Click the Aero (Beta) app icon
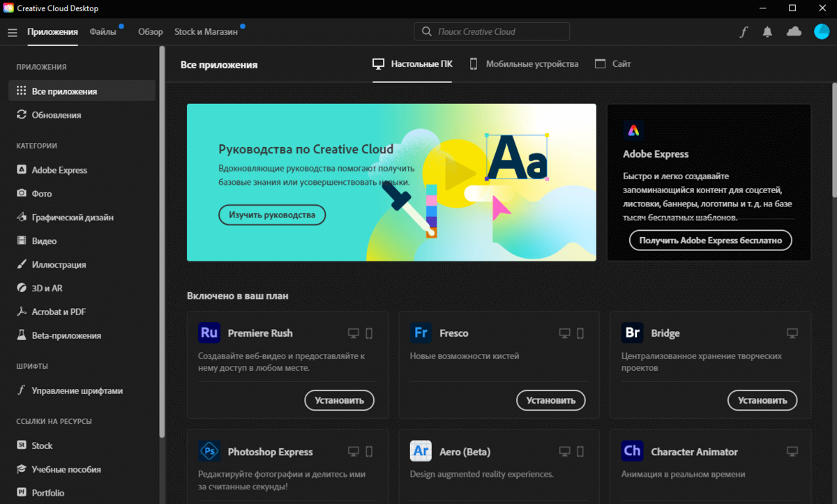Viewport: 837px width, 504px height. click(421, 452)
